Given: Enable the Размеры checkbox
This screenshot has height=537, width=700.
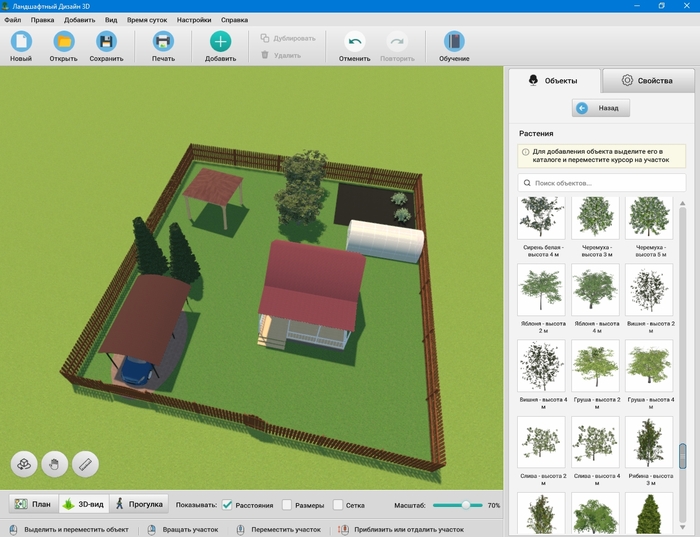Looking at the screenshot, I should 287,505.
